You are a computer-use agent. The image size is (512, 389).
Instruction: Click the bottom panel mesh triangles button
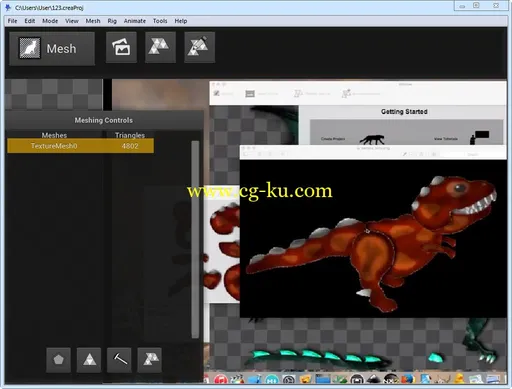[x=150, y=360]
